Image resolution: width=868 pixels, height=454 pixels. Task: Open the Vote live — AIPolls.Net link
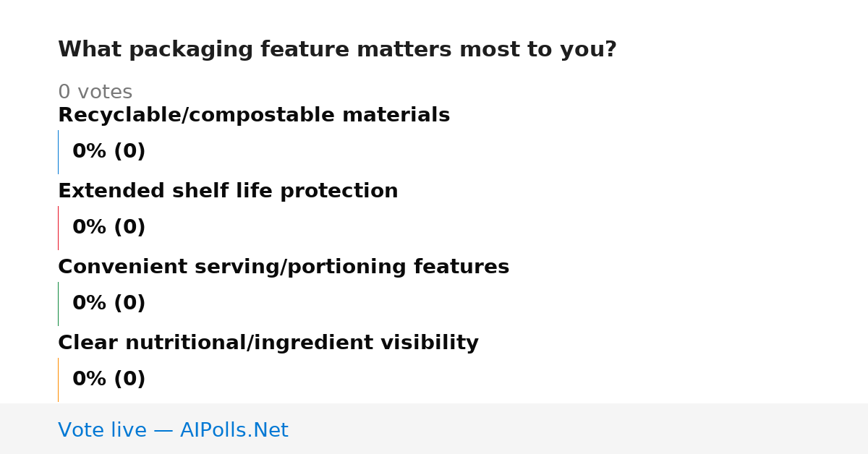point(173,430)
